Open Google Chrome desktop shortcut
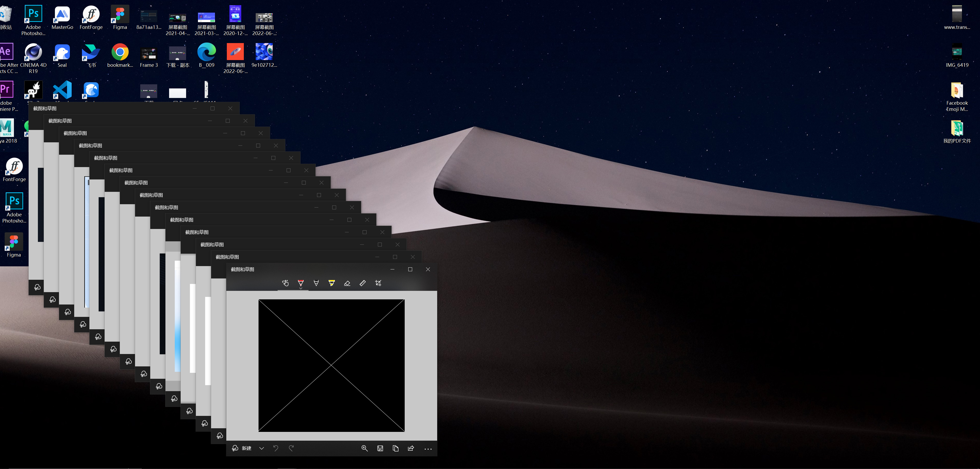980x469 pixels. [x=120, y=53]
